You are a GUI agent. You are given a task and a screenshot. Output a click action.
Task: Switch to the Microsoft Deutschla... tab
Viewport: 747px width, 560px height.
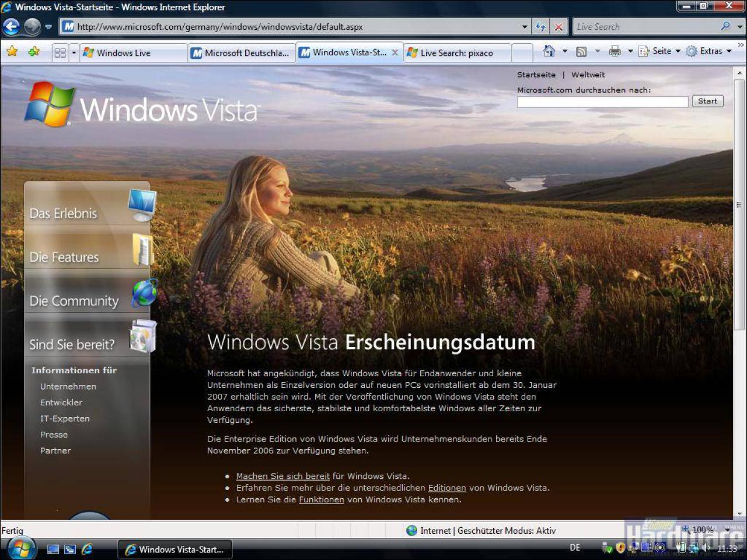242,52
